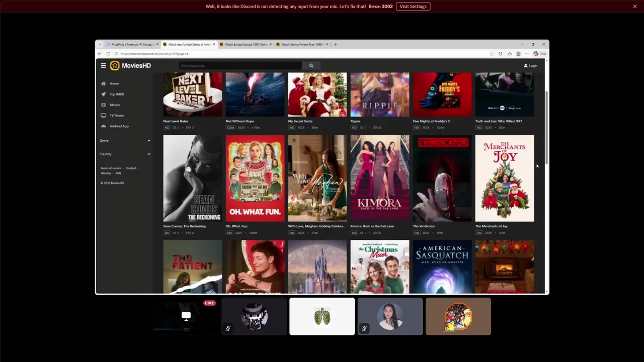Click the Movies film icon
Image resolution: width=644 pixels, height=362 pixels.
[x=103, y=105]
